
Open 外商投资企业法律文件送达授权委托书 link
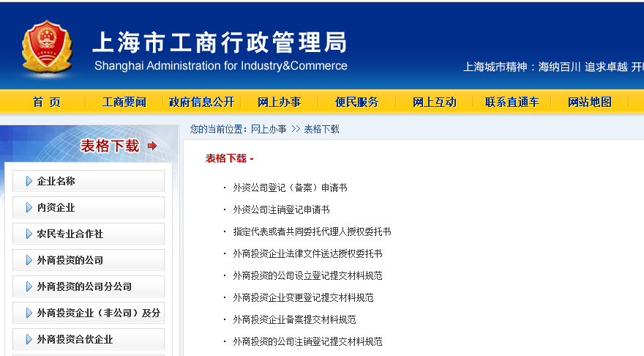[x=307, y=253]
